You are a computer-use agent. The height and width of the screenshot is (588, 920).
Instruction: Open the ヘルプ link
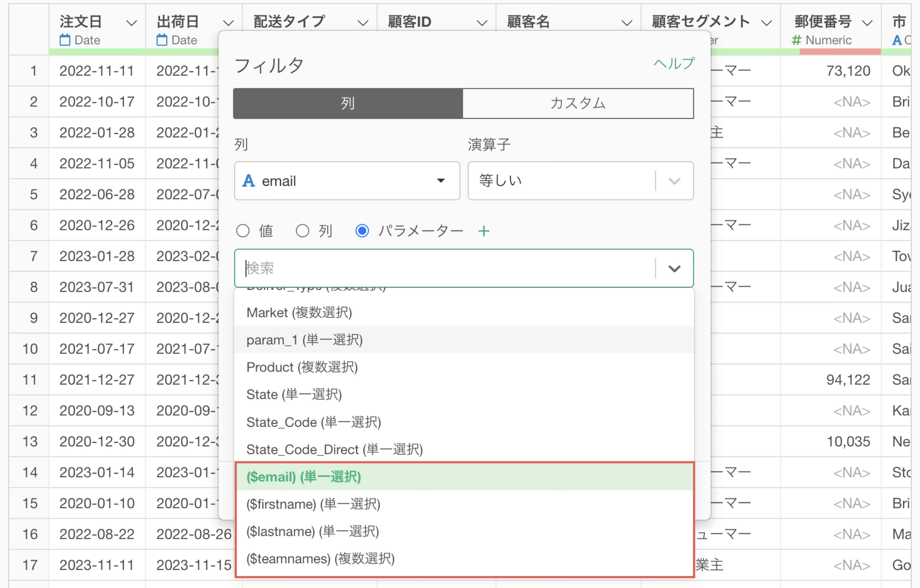click(x=674, y=63)
